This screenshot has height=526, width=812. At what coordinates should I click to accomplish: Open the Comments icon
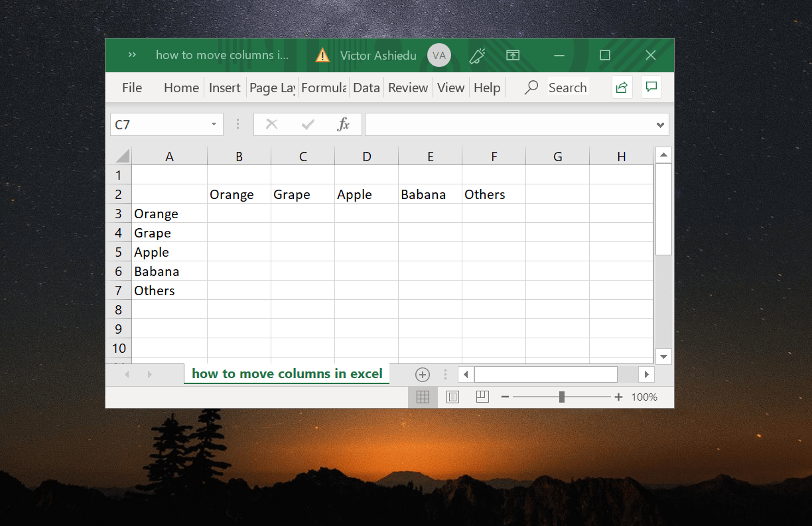pos(651,87)
